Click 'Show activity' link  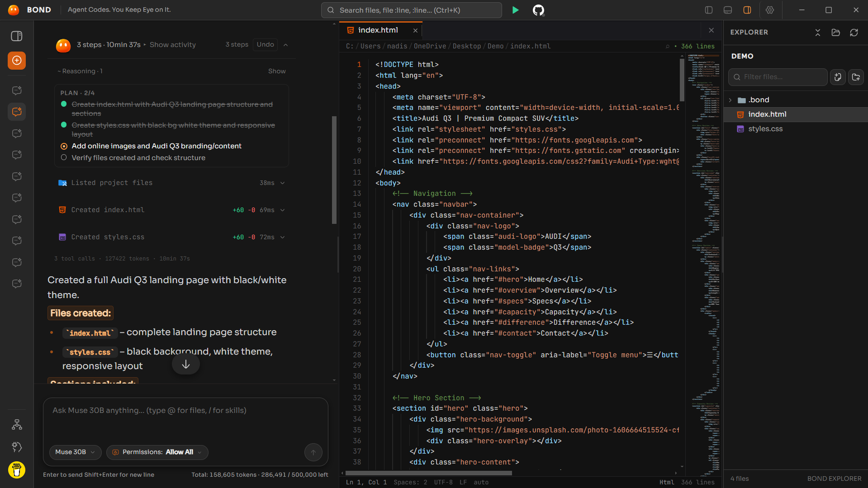[x=173, y=45]
